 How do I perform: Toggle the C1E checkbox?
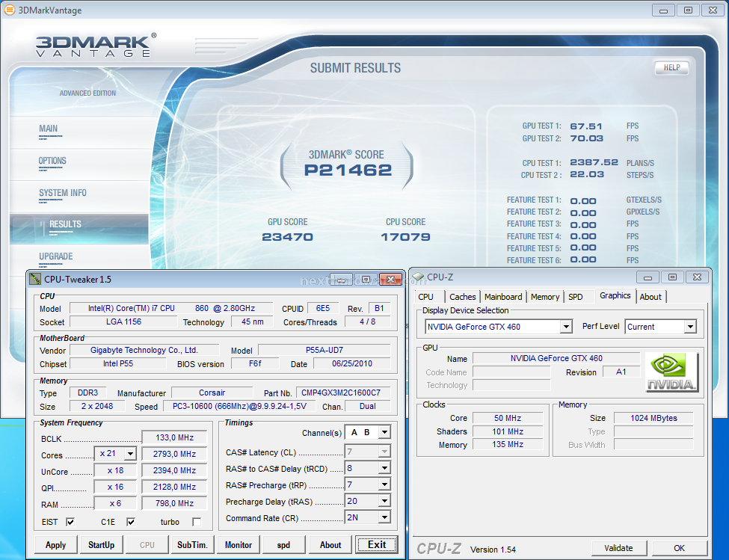tap(131, 522)
